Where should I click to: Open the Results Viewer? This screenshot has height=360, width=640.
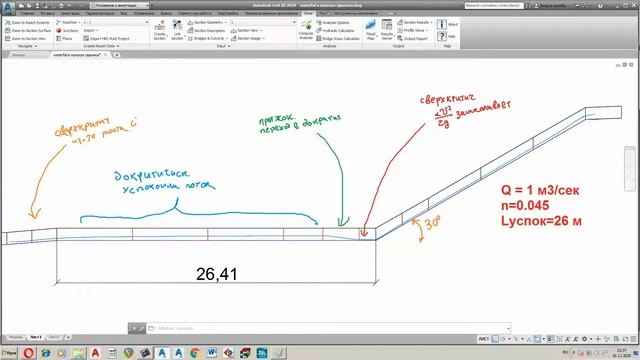387,30
